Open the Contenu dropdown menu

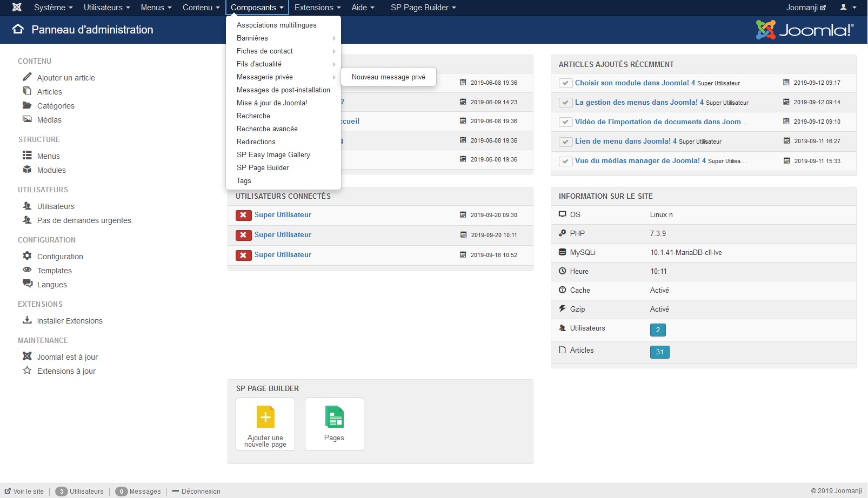pyautogui.click(x=201, y=8)
